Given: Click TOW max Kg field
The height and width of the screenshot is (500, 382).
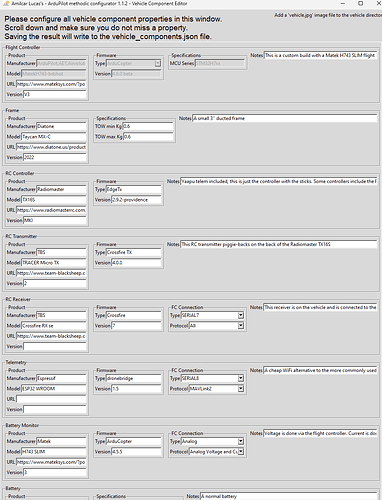Looking at the screenshot, I should pyautogui.click(x=148, y=137).
